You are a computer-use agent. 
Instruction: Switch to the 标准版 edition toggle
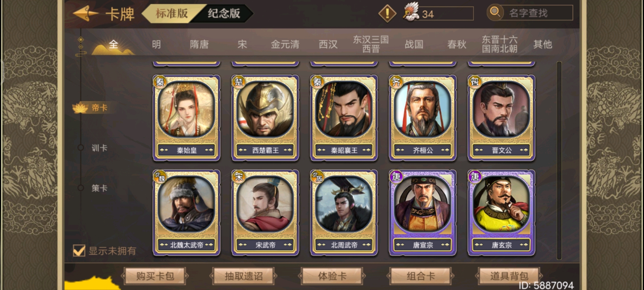(172, 13)
